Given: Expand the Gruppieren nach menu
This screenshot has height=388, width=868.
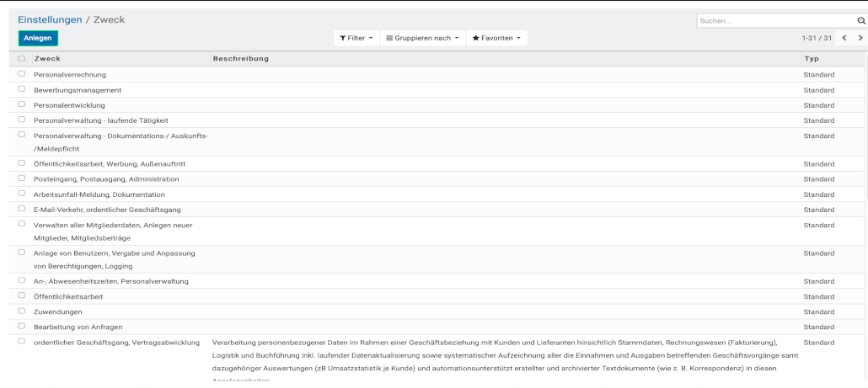Looking at the screenshot, I should pos(421,38).
